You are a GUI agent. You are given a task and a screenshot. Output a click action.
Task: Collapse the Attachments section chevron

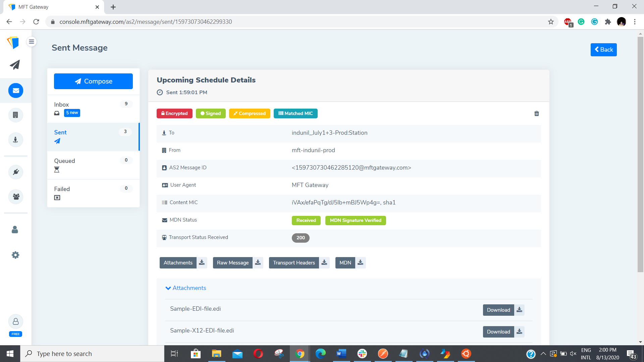[168, 288]
